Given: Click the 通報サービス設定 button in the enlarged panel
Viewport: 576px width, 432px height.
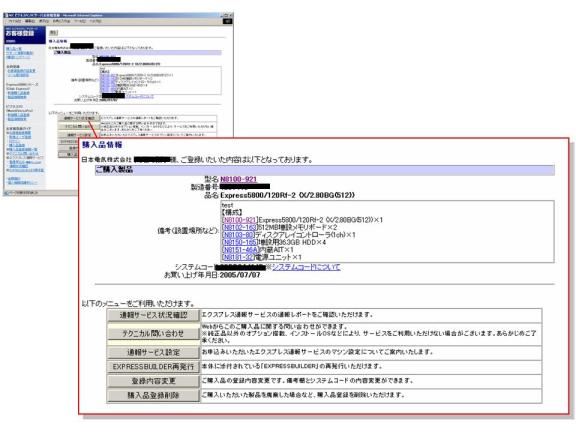Looking at the screenshot, I should (153, 352).
